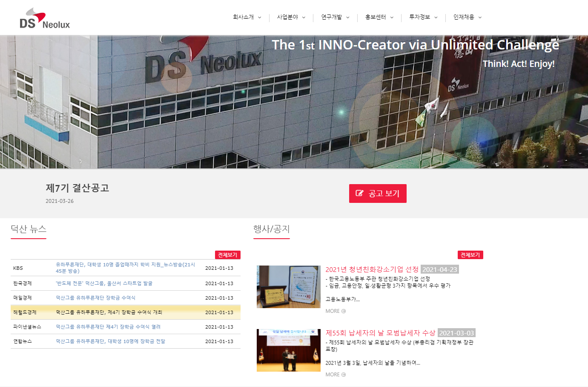The height and width of the screenshot is (387, 588).
Task: Click 2021-01-13 date in KBS row
Action: (219, 268)
